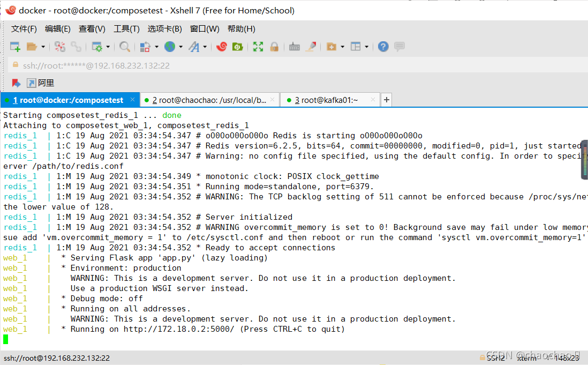Switch to the root@chaochao session tab

209,100
